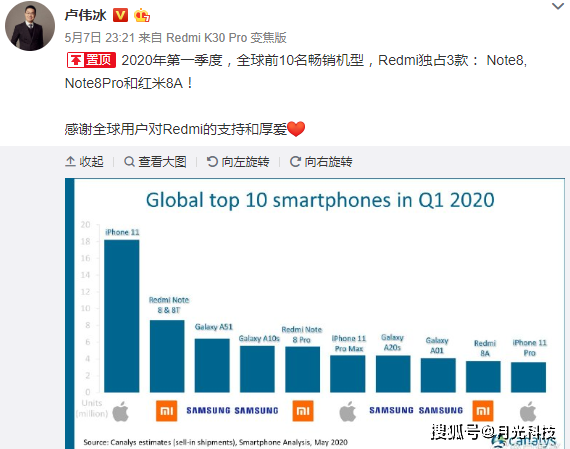Rotate image right with 向右旋转

(x=321, y=161)
